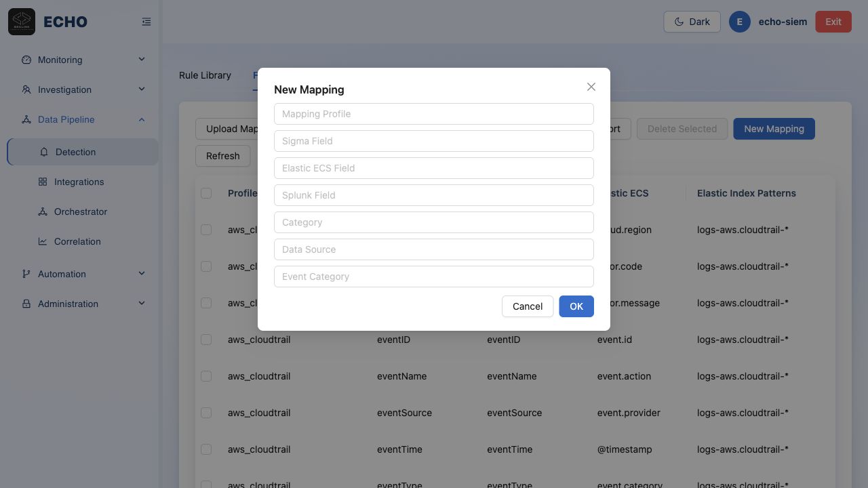Image resolution: width=868 pixels, height=488 pixels.
Task: Check the row checkbox for eventID mapping
Action: pos(206,340)
